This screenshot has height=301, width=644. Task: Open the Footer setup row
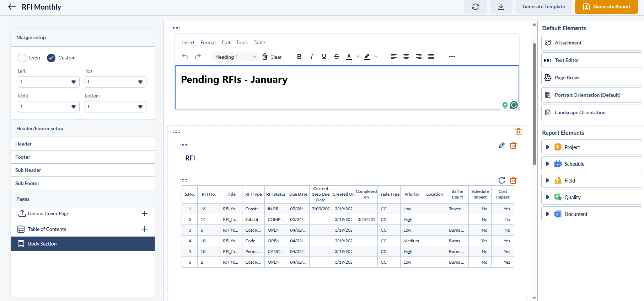83,157
